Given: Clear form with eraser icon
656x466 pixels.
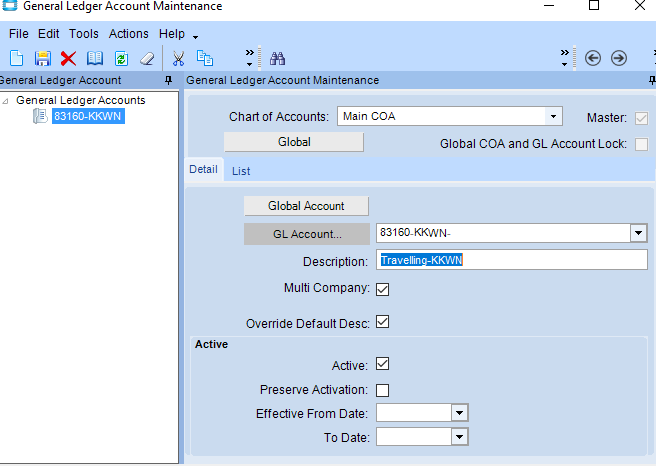Looking at the screenshot, I should pos(147,58).
